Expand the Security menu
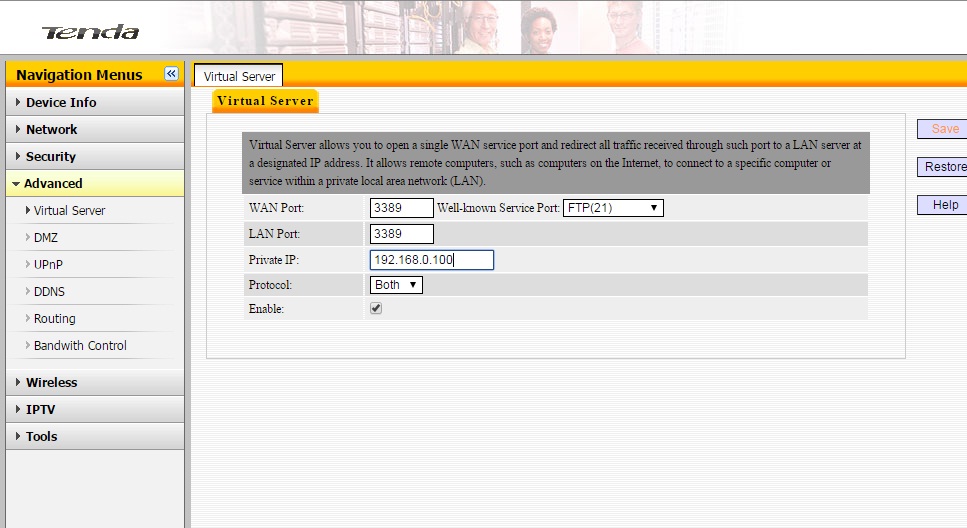 [95, 157]
